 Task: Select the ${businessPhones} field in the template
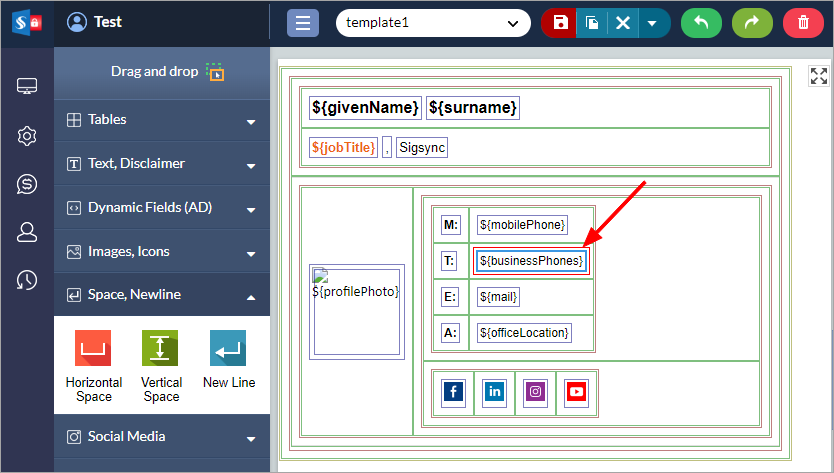click(531, 261)
